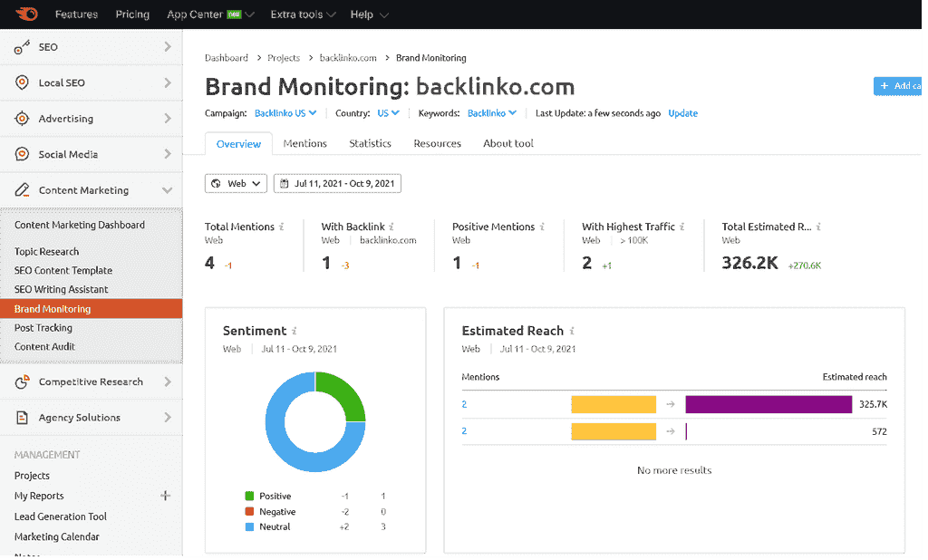Image resolution: width=928 pixels, height=560 pixels.
Task: Open Content Marketing Dashboard
Action: pos(80,225)
